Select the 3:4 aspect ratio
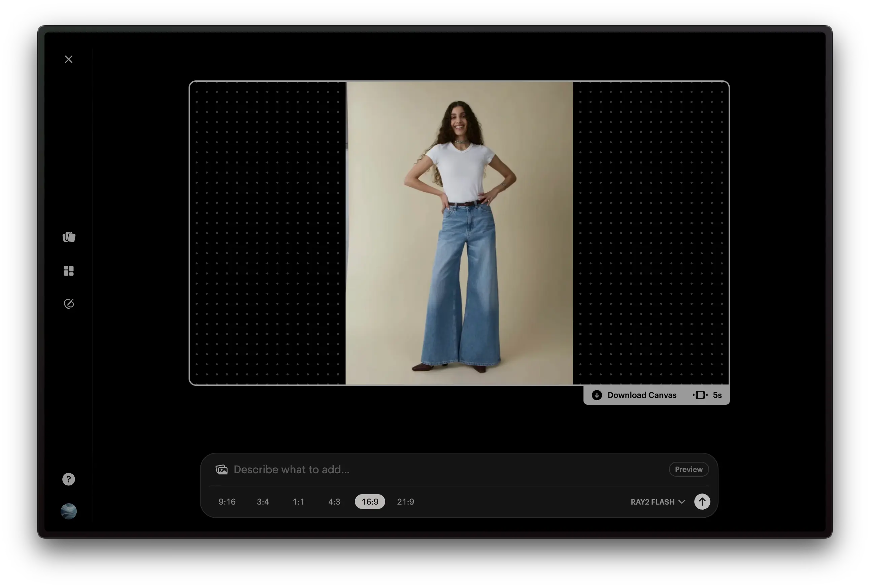Viewport: 870px width, 588px height. 263,502
